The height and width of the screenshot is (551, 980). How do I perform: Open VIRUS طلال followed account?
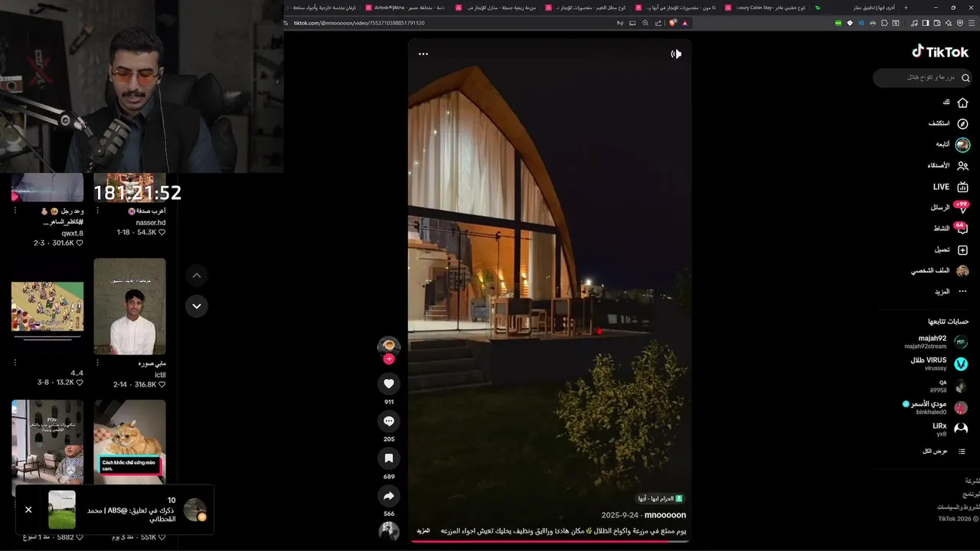click(939, 364)
